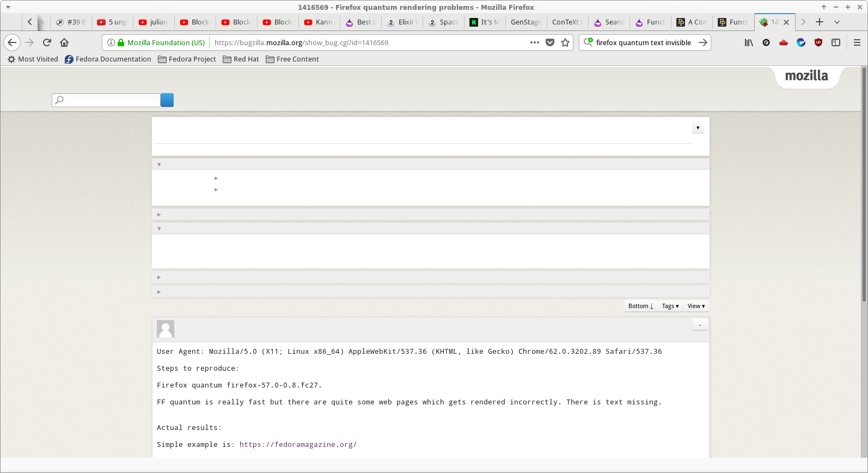Open the Free Content bookmarks folder
The width and height of the screenshot is (868, 473).
[292, 59]
